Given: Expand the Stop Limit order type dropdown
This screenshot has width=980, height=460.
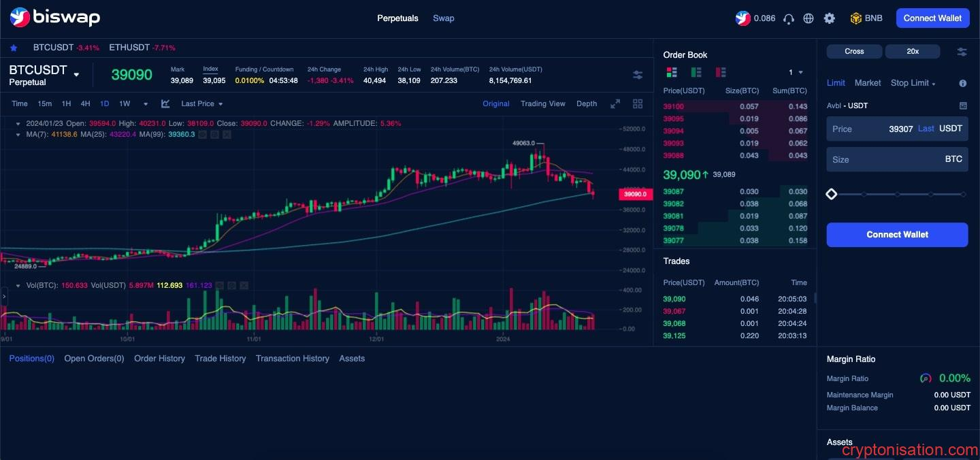Looking at the screenshot, I should 913,82.
